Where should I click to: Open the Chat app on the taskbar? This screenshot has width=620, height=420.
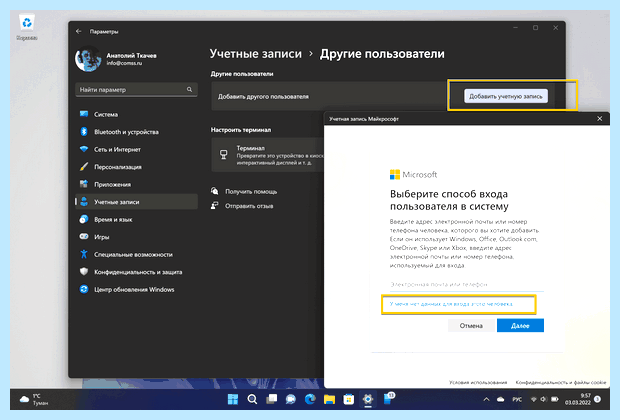pos(291,399)
